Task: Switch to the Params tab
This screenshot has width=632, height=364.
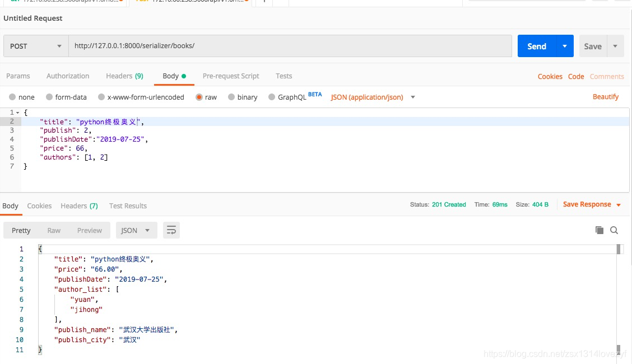Action: click(18, 76)
